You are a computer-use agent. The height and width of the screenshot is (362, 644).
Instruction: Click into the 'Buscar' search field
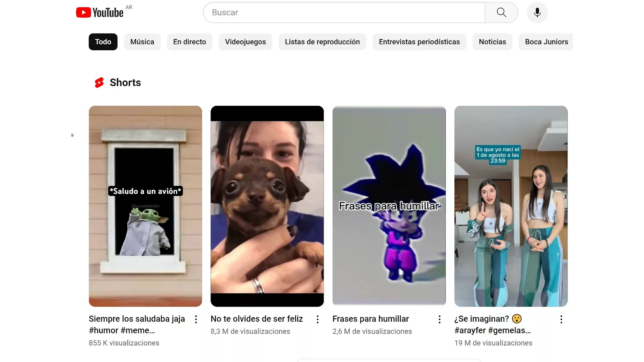pyautogui.click(x=344, y=12)
